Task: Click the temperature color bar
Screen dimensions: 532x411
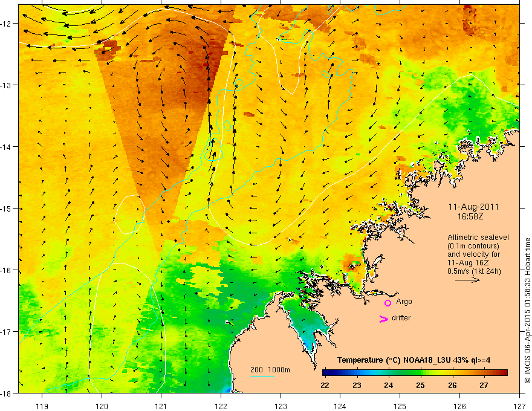Action: (415, 373)
